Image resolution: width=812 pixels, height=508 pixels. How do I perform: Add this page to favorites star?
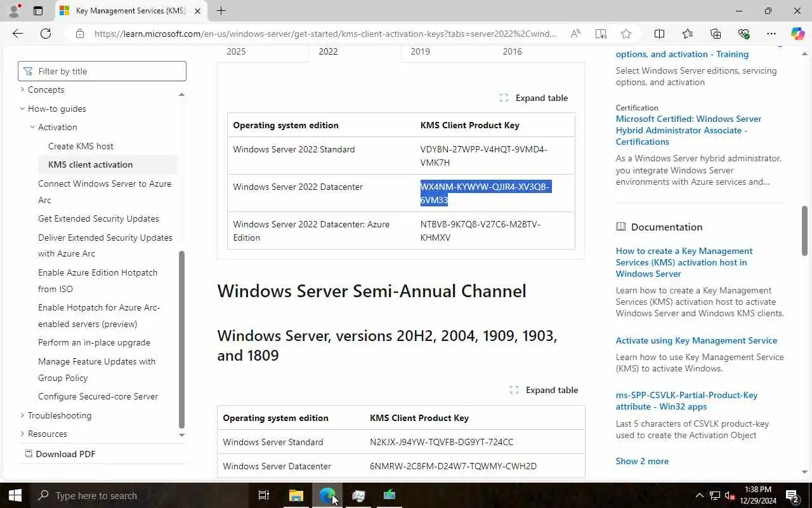click(626, 34)
